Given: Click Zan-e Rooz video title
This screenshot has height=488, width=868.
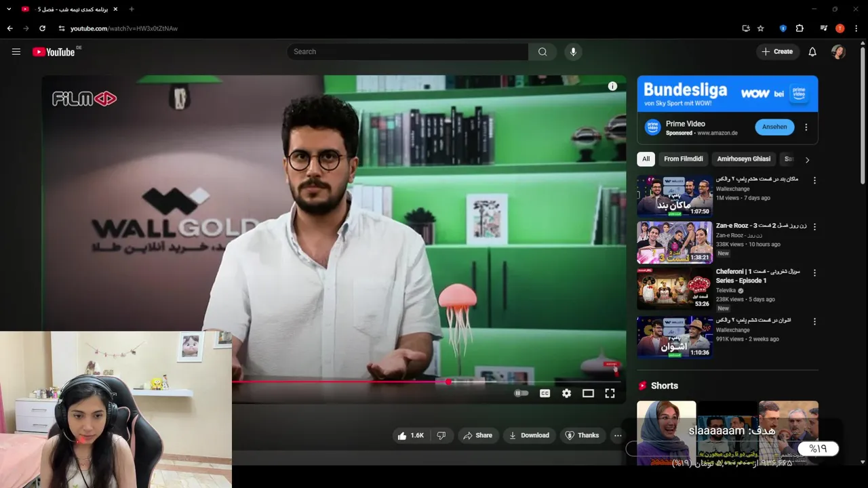Looking at the screenshot, I should [x=762, y=225].
